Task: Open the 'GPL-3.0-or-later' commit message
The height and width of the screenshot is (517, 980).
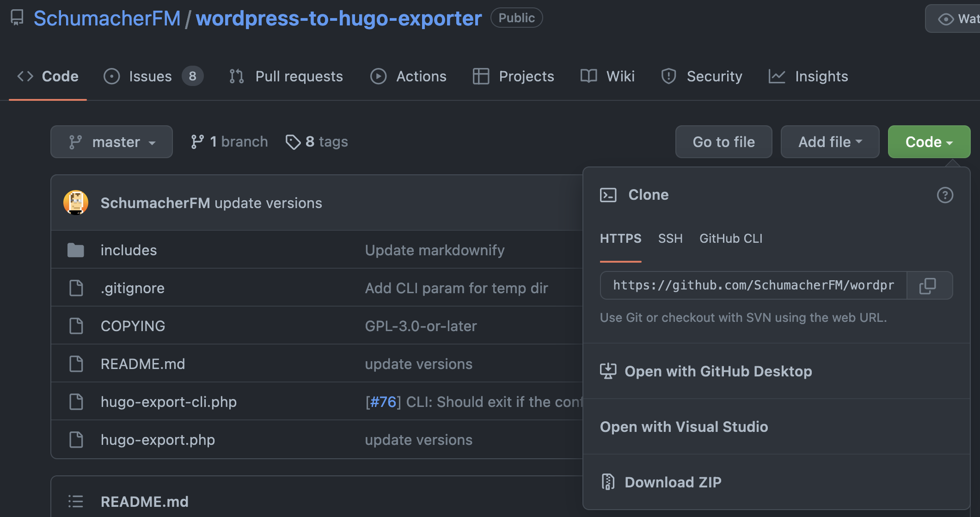Action: [x=421, y=326]
